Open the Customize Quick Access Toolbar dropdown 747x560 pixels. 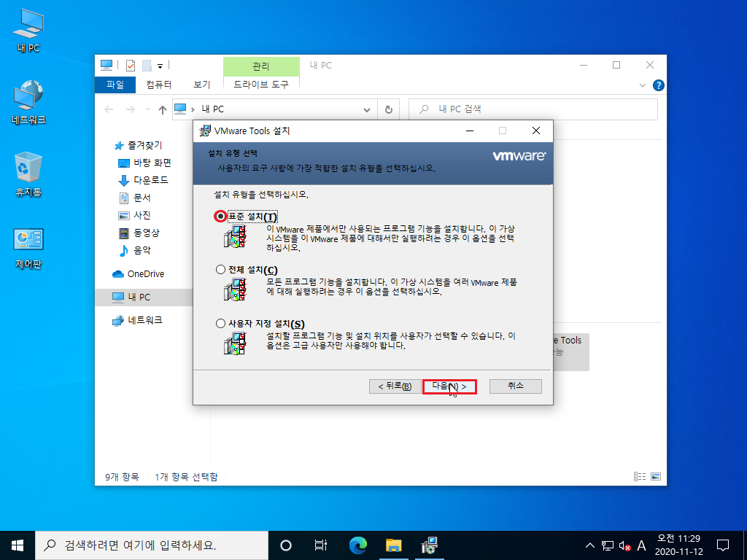160,66
